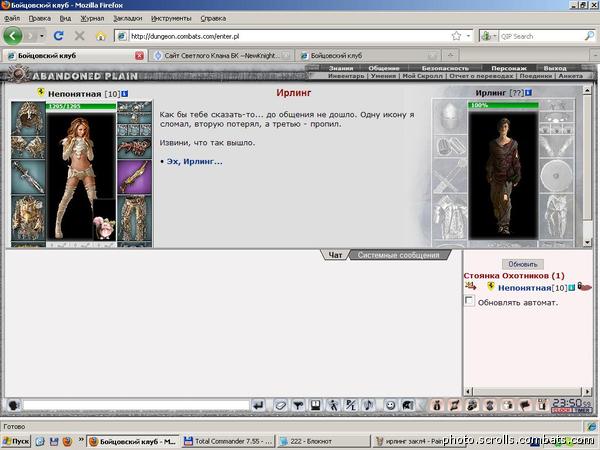Switch to Системные сообщения tab
The width and height of the screenshot is (600, 450).
[x=398, y=255]
